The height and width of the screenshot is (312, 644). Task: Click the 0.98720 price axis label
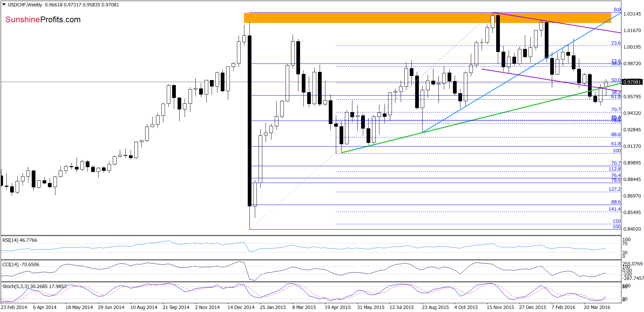click(x=632, y=63)
